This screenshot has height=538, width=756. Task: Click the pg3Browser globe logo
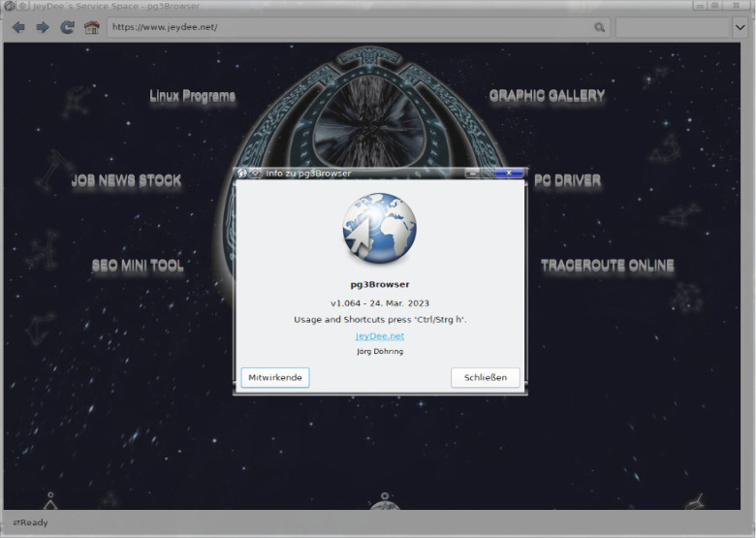click(x=380, y=228)
